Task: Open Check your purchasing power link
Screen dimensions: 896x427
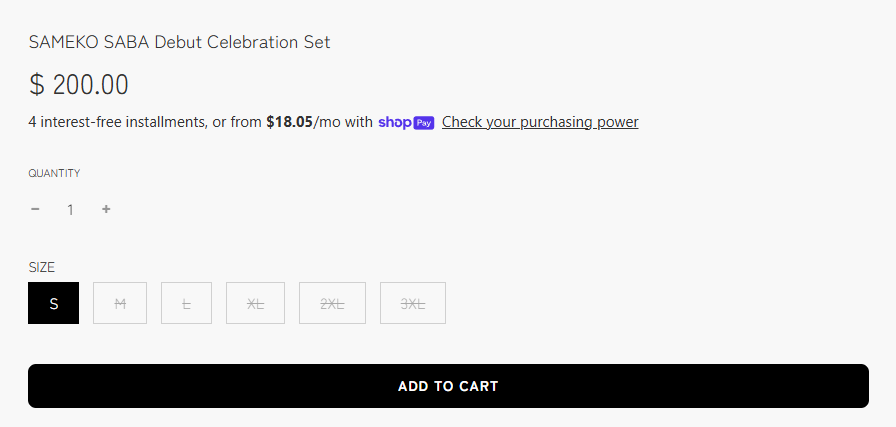Action: pos(540,122)
